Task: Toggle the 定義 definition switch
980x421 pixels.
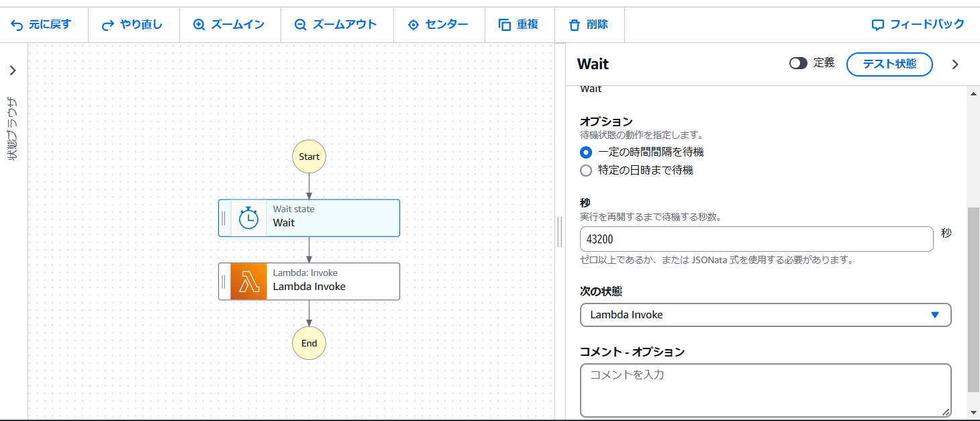Action: (798, 63)
